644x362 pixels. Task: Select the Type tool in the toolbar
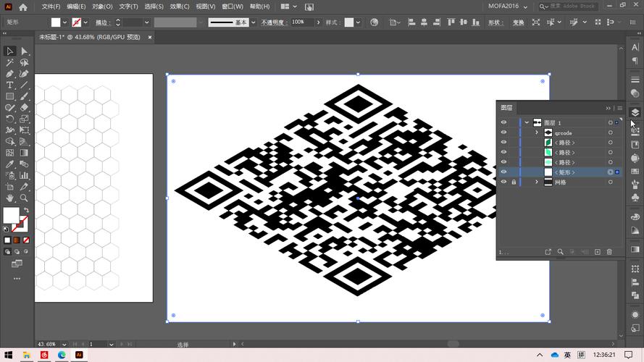[x=10, y=85]
